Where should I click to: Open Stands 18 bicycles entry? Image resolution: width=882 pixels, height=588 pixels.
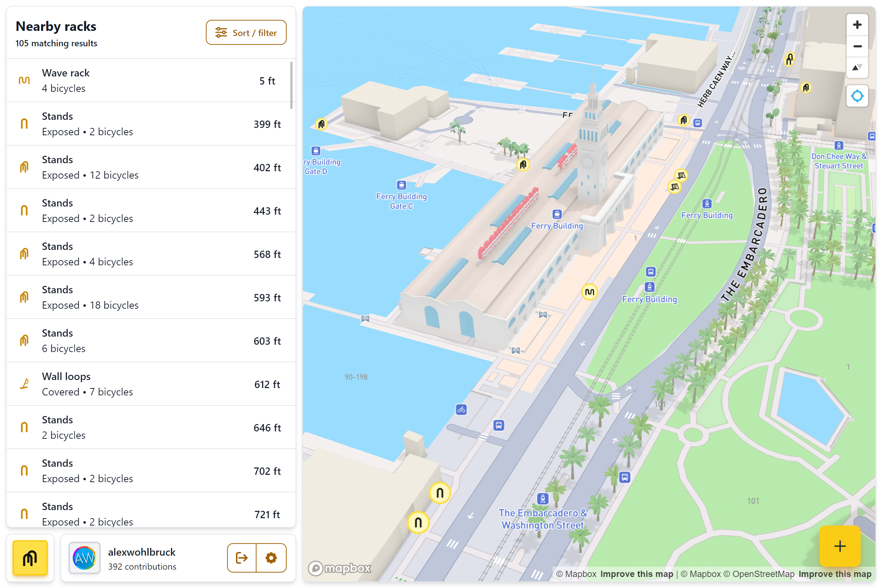[x=150, y=297]
